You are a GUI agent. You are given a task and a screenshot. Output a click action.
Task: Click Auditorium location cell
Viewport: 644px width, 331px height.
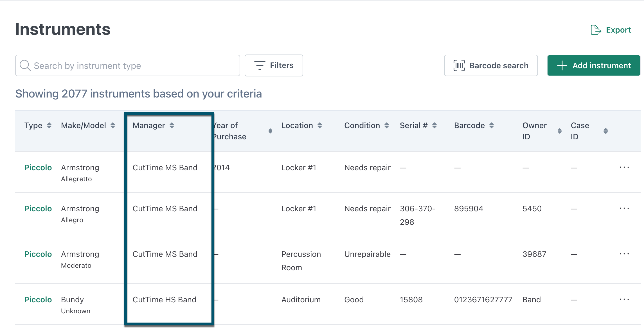[301, 300]
